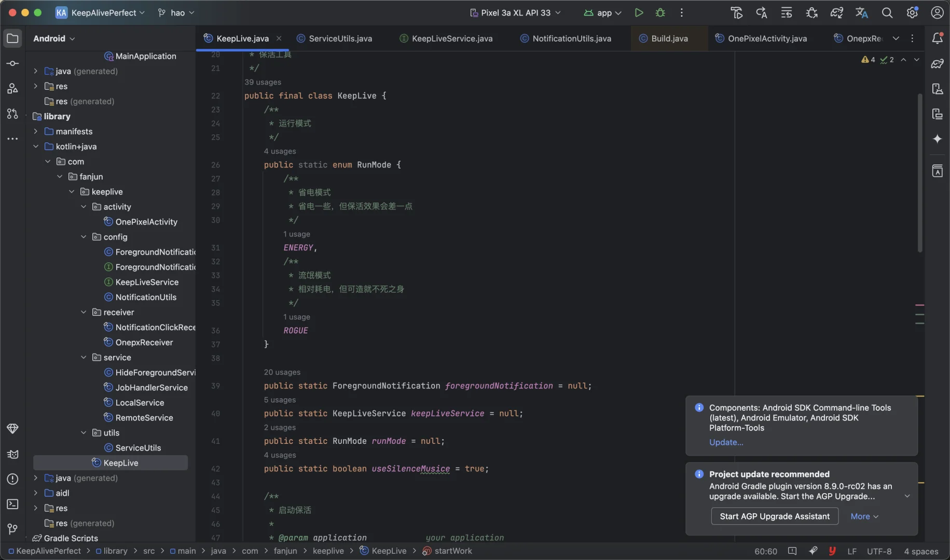Open the Terminal tool window icon

[x=12, y=504]
